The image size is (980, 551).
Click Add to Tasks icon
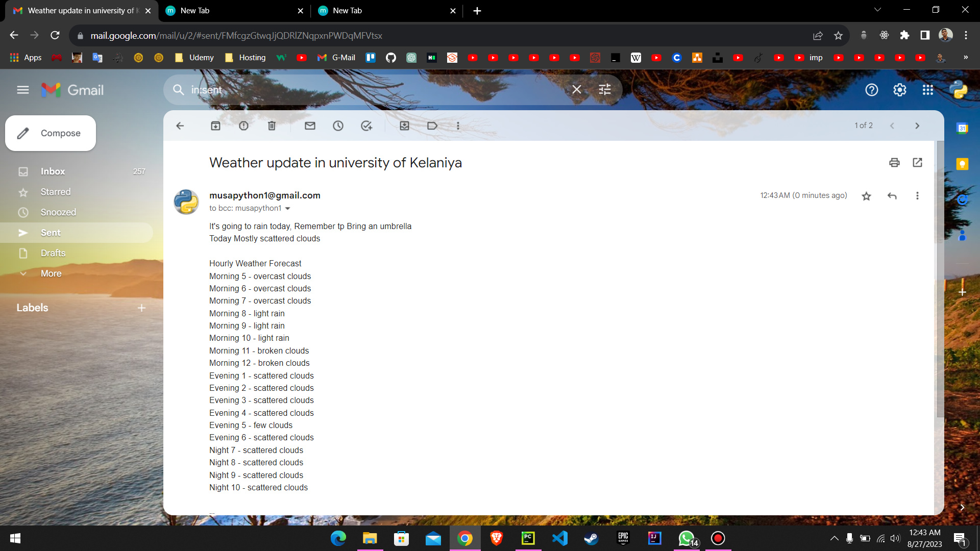pos(366,126)
